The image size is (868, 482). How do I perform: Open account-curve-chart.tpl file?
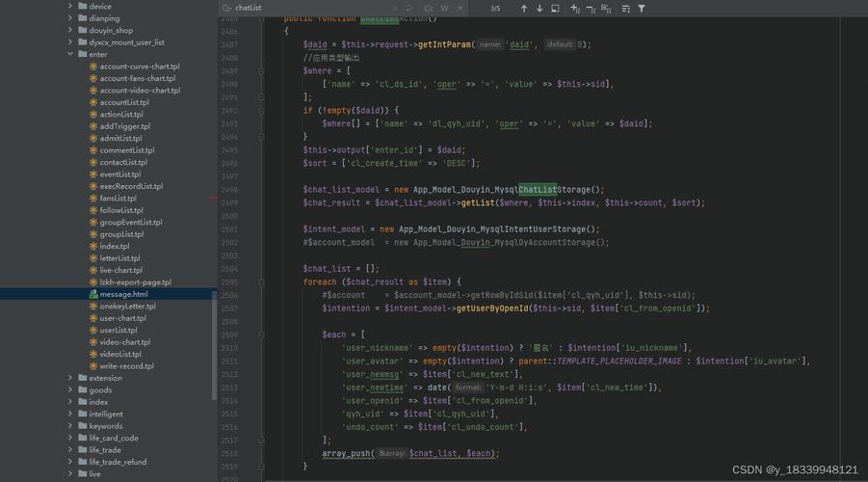click(140, 67)
